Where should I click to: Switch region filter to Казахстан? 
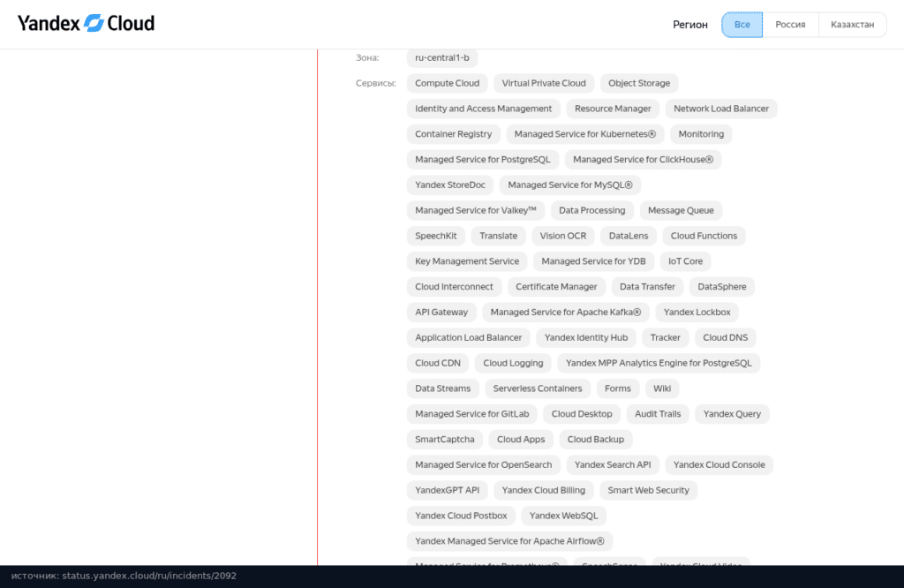coord(852,25)
